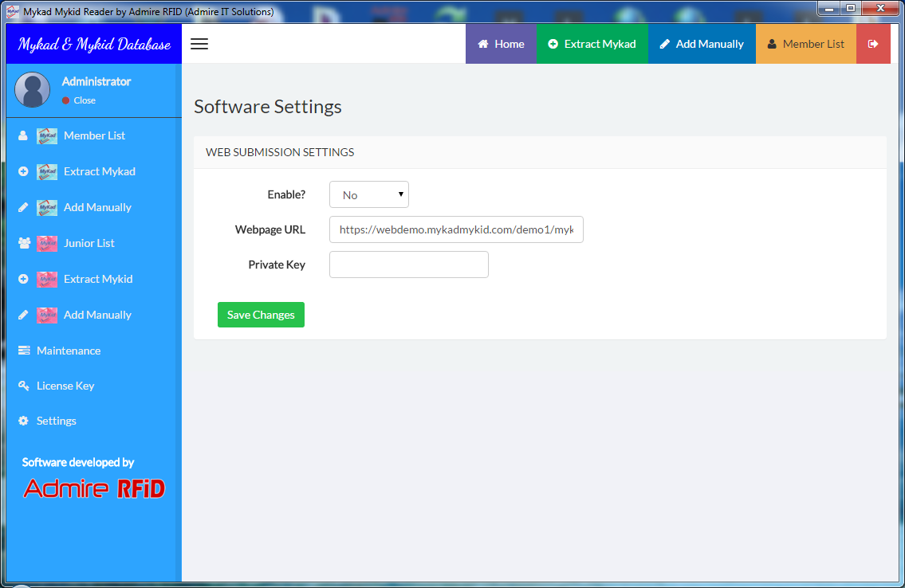This screenshot has height=588, width=905.
Task: Click the Administrator avatar image
Action: 32,90
